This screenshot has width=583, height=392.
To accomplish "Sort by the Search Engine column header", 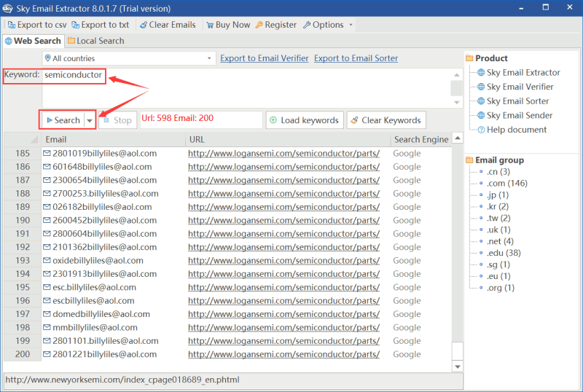I will pyautogui.click(x=421, y=139).
